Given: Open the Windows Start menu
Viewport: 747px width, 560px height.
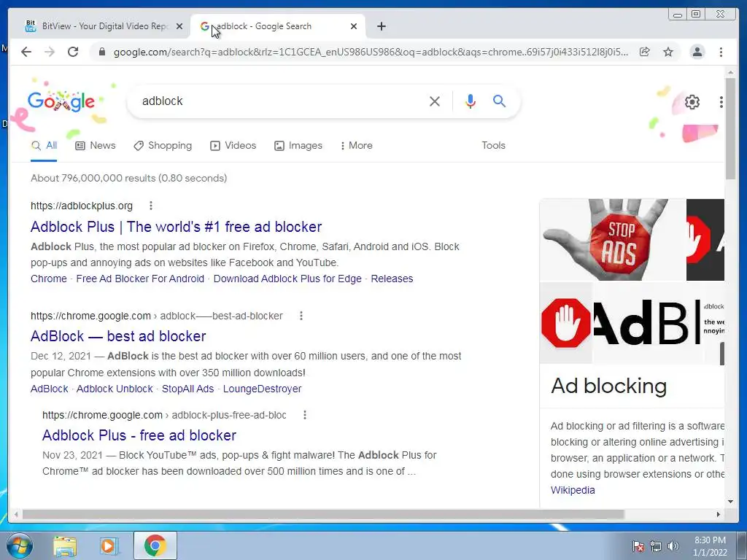Looking at the screenshot, I should [19, 545].
